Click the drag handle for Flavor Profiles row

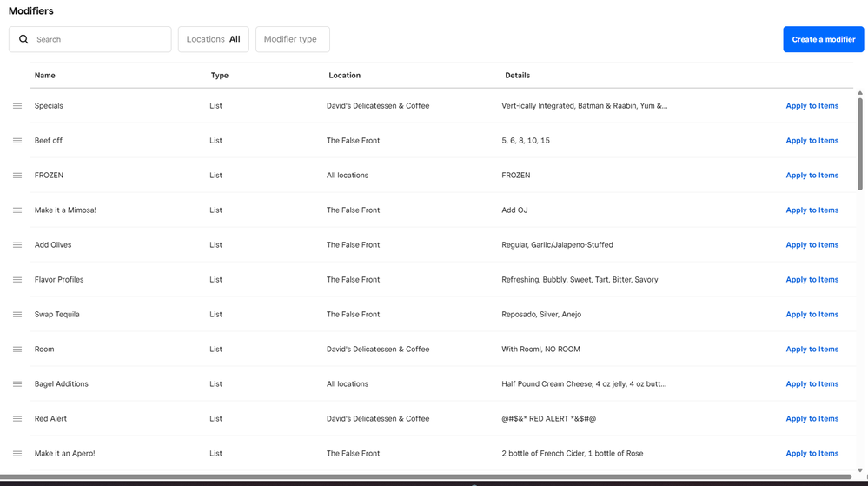17,280
